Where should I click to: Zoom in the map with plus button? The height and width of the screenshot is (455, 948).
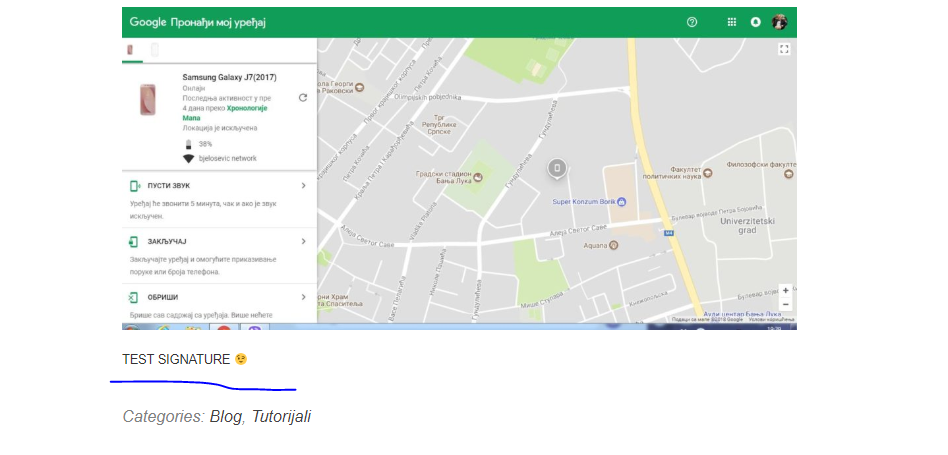click(x=785, y=291)
